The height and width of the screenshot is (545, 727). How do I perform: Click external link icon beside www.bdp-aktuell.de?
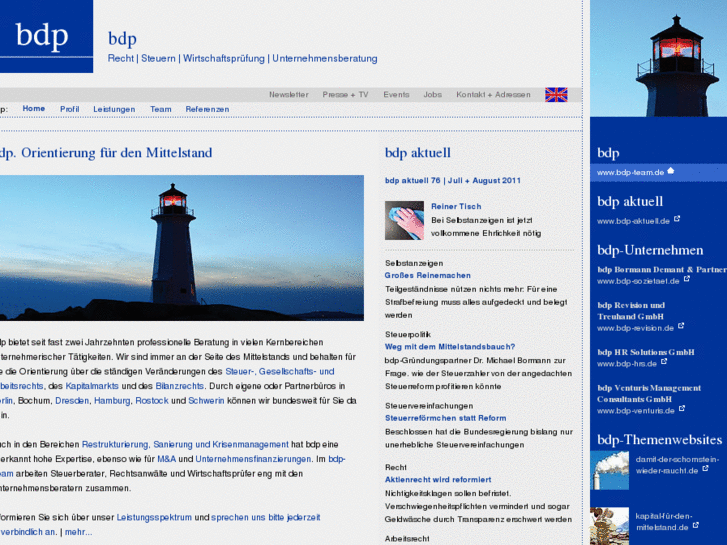(677, 218)
